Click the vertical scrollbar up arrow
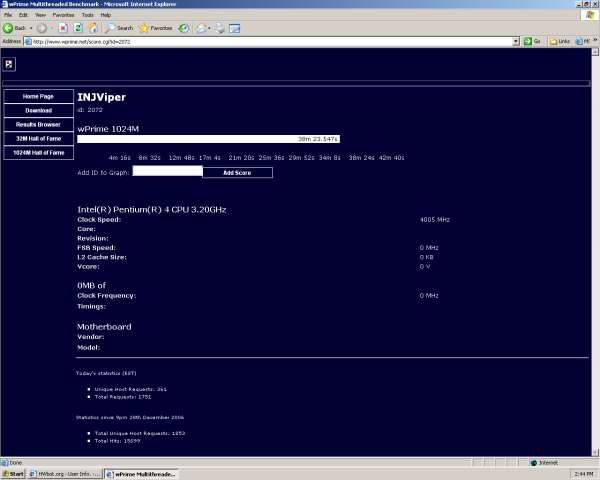Screen dimensions: 600x480 point(595,52)
